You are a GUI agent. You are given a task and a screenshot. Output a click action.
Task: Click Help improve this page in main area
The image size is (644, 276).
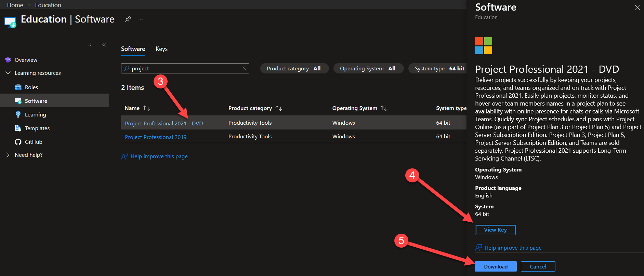[159, 156]
